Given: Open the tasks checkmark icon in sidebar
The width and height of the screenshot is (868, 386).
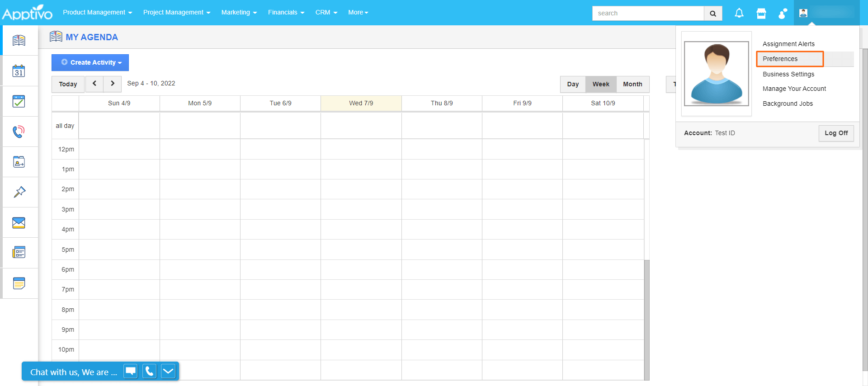Looking at the screenshot, I should (19, 101).
